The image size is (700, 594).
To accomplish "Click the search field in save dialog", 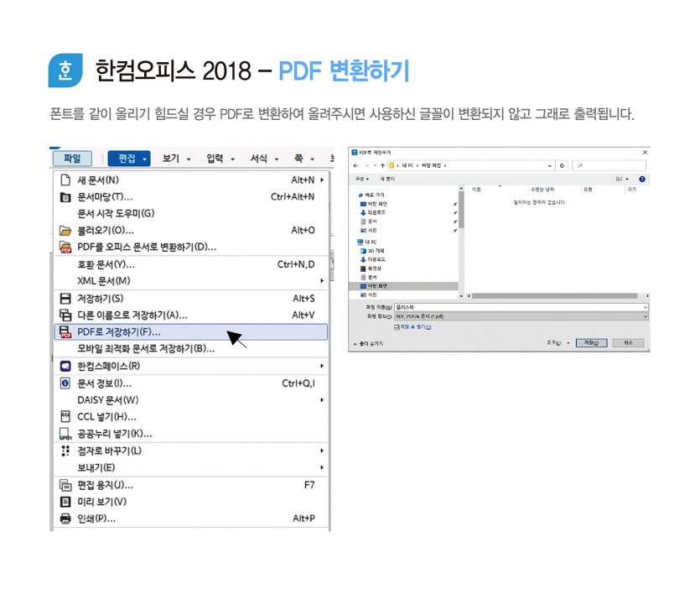I will click(x=609, y=165).
